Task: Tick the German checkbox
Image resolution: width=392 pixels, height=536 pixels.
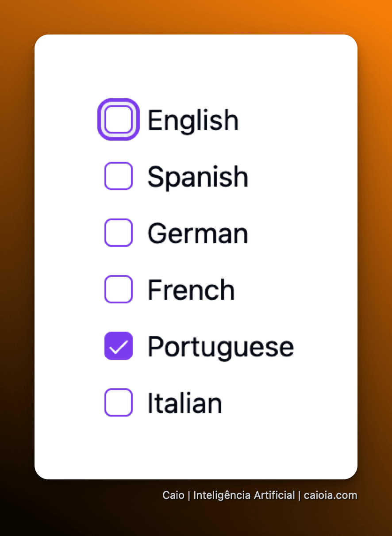Action: click(119, 233)
